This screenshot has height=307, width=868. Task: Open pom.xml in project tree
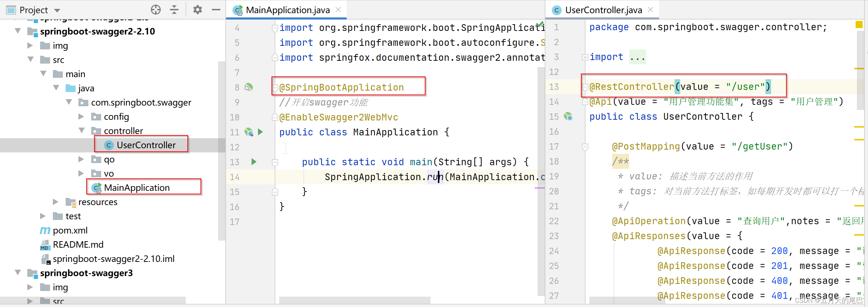point(64,230)
